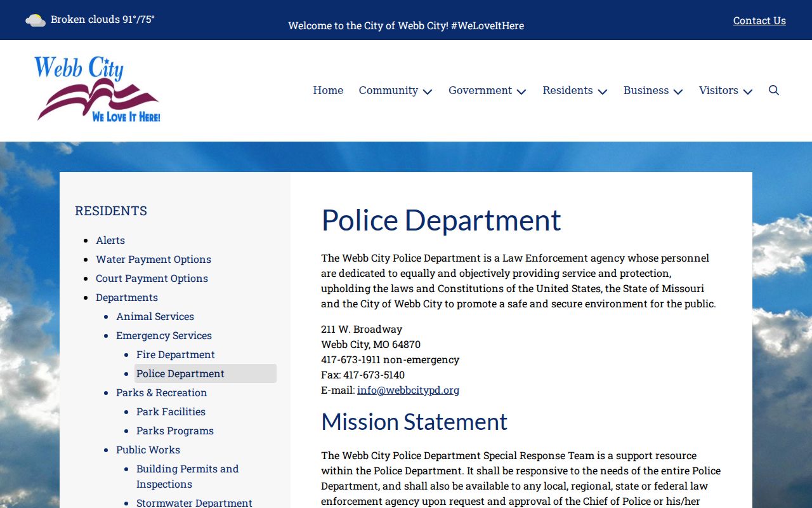812x508 pixels.
Task: Open Parks & Recreation sidebar link
Action: tap(161, 392)
